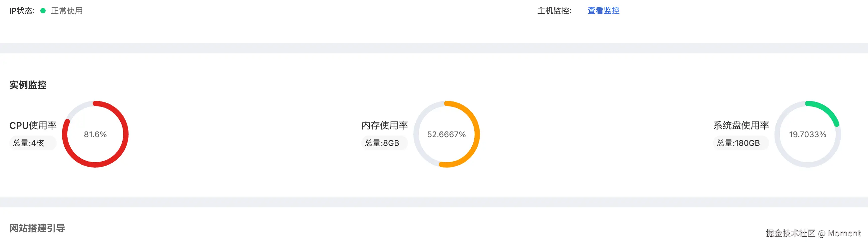This screenshot has width=868, height=245.
Task: Click the red CPU usage gauge ring
Action: (125, 134)
